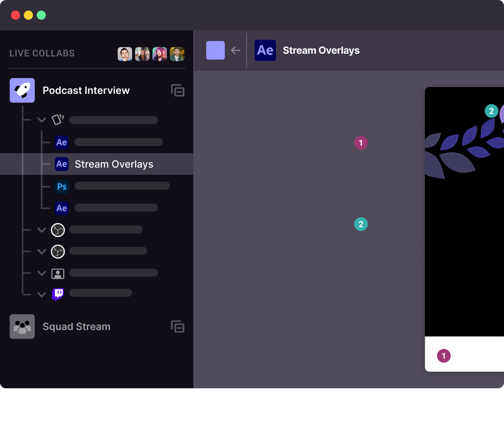Click the Podcast Interview rocket icon

pyautogui.click(x=22, y=90)
